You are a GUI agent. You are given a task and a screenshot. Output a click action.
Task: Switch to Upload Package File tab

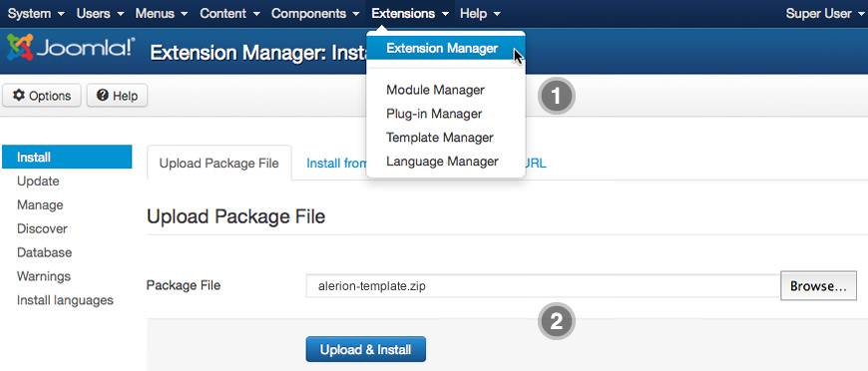pos(219,164)
